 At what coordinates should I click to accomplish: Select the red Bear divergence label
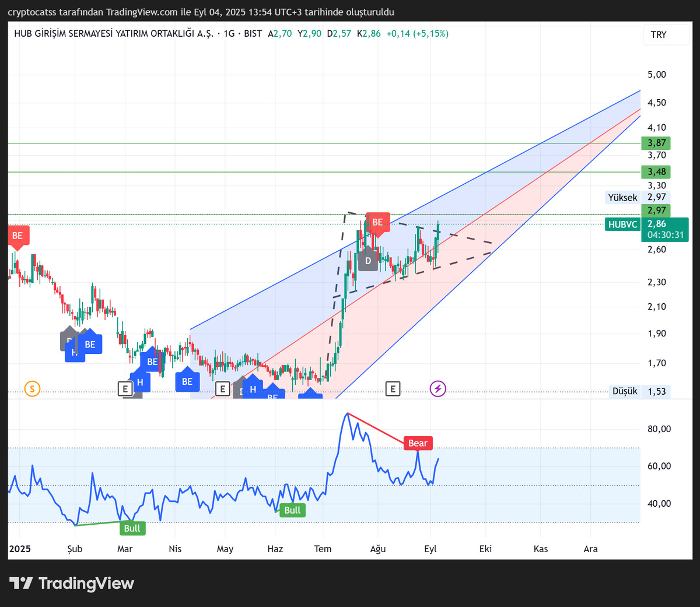coord(418,443)
